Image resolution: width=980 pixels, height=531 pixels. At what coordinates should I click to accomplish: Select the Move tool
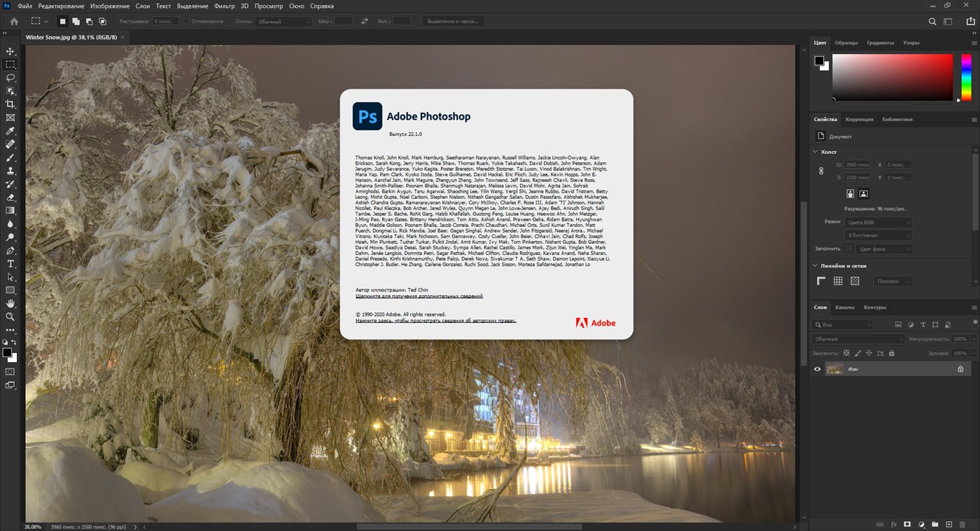10,51
